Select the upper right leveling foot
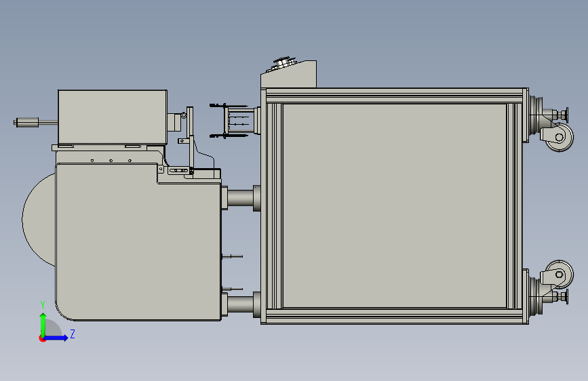588x381 pixels. pyautogui.click(x=560, y=115)
